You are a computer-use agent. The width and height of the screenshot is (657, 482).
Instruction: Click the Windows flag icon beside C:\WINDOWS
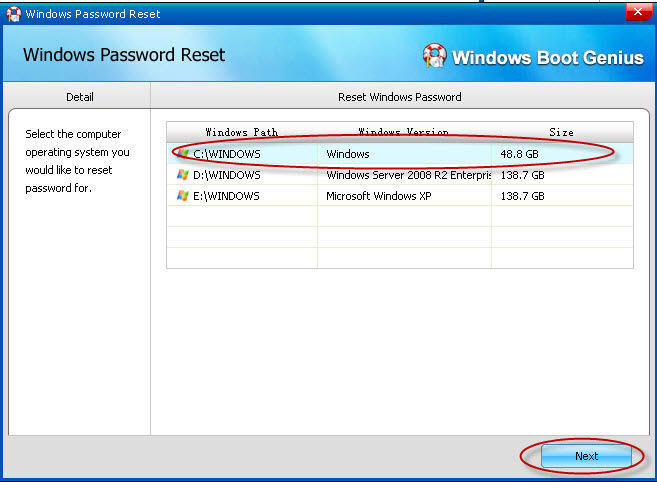point(182,154)
